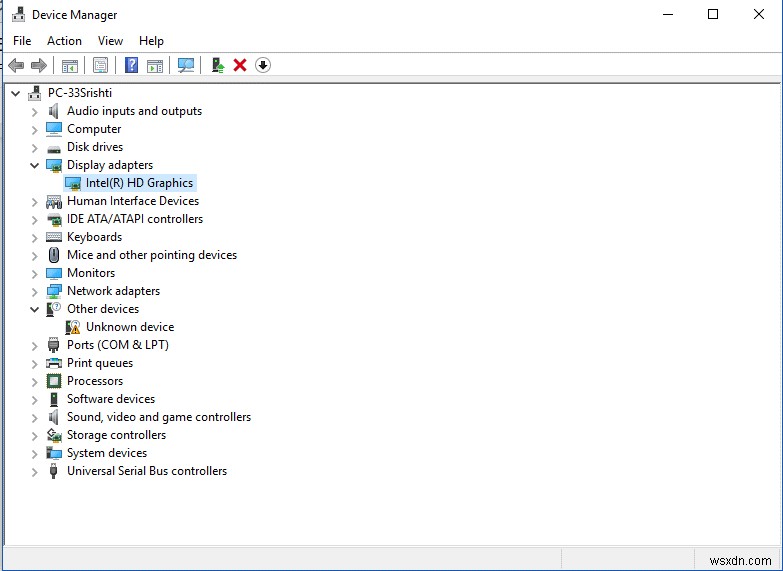Click the Mice and other pointing devices icon

[53, 255]
